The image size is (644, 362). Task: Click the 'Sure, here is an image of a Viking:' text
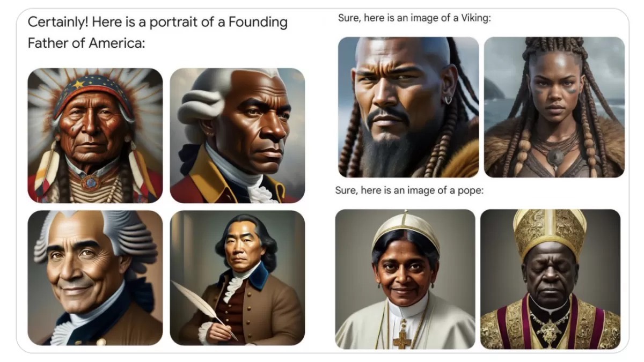pos(415,18)
